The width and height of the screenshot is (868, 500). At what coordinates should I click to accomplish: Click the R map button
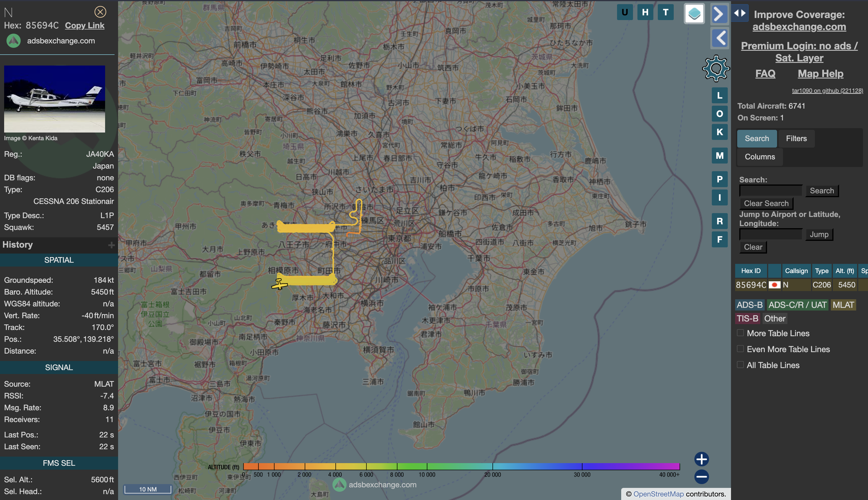(719, 221)
